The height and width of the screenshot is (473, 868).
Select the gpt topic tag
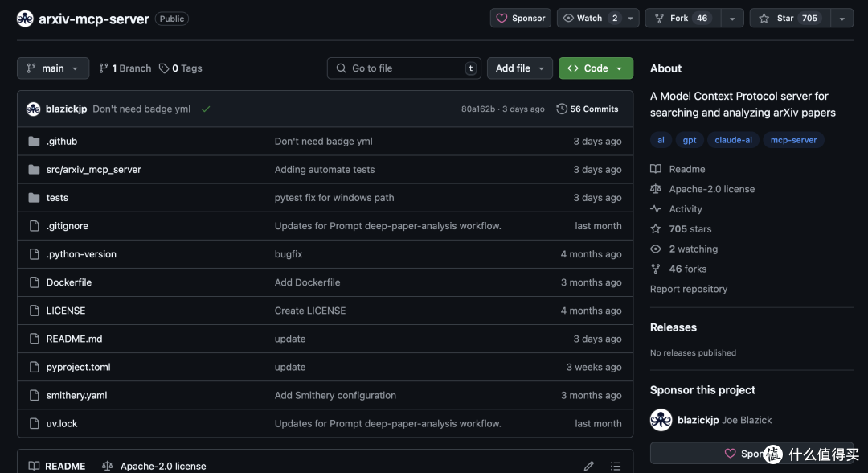[690, 140]
